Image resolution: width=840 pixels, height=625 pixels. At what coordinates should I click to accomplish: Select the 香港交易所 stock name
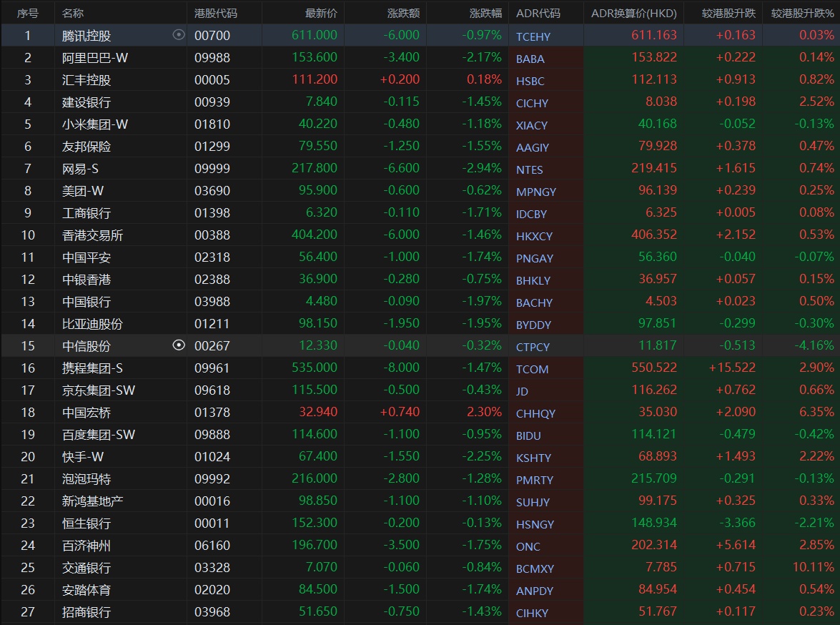click(x=93, y=235)
